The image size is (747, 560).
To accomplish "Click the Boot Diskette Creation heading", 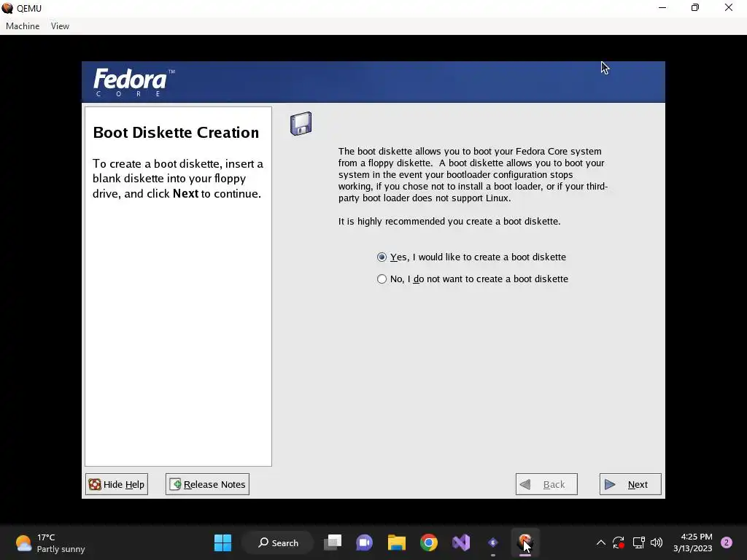I will (176, 133).
